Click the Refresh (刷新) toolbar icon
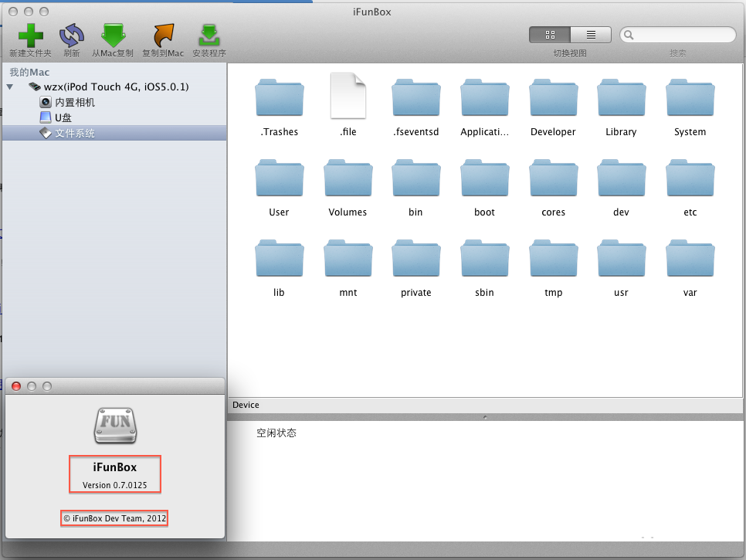This screenshot has height=560, width=746. coord(72,36)
